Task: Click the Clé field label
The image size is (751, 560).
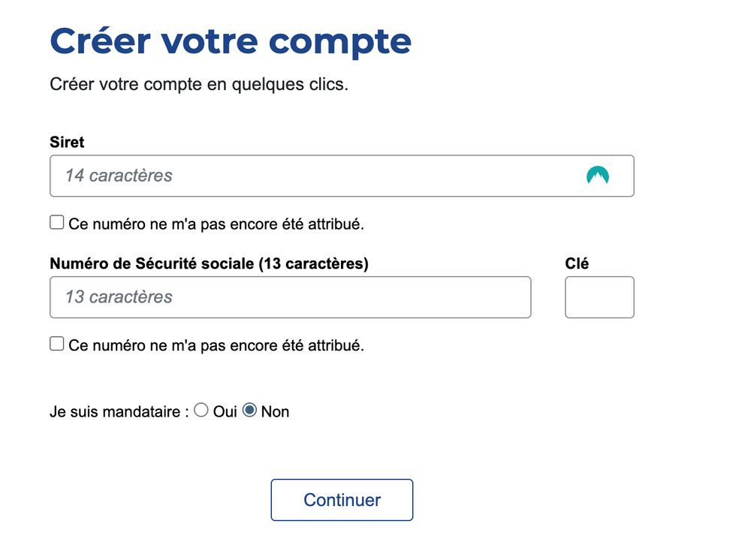Action: point(577,263)
